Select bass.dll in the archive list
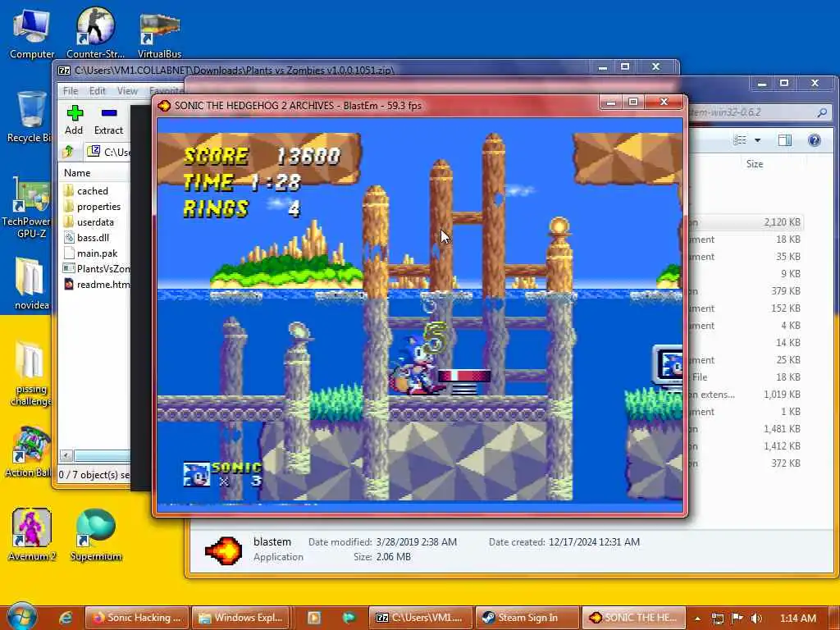This screenshot has height=630, width=840. click(x=92, y=237)
